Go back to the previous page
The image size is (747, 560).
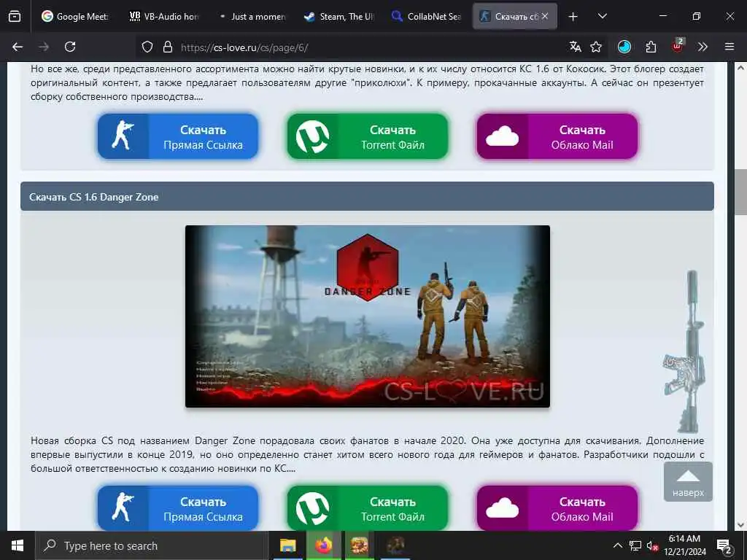[18, 47]
